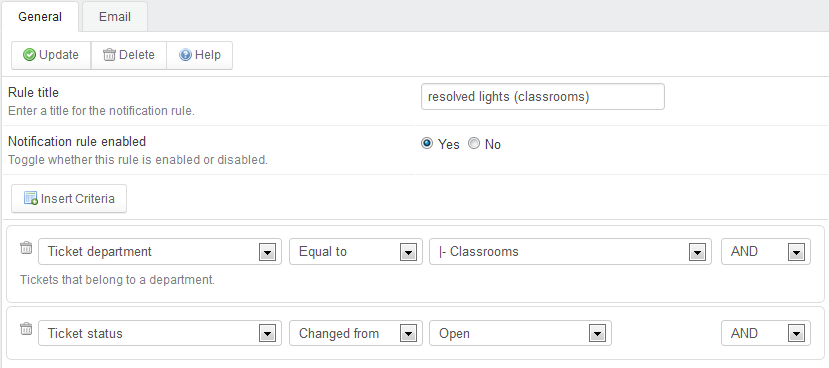829x368 pixels.
Task: Click the green checkmark Update icon
Action: pyautogui.click(x=30, y=55)
